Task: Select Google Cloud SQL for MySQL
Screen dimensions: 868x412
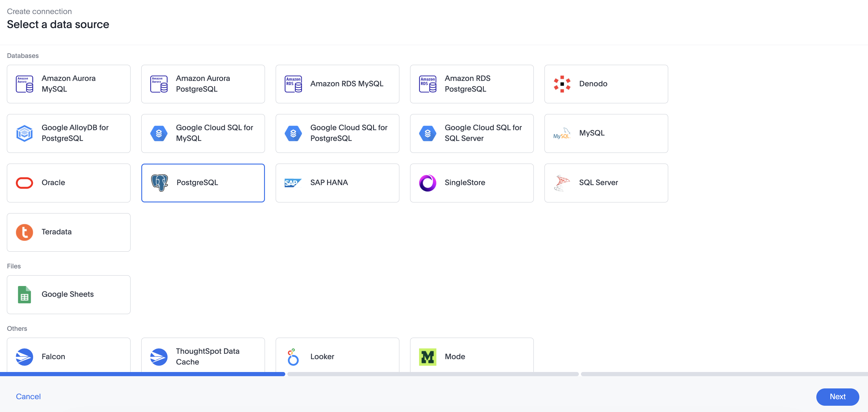Action: point(203,133)
